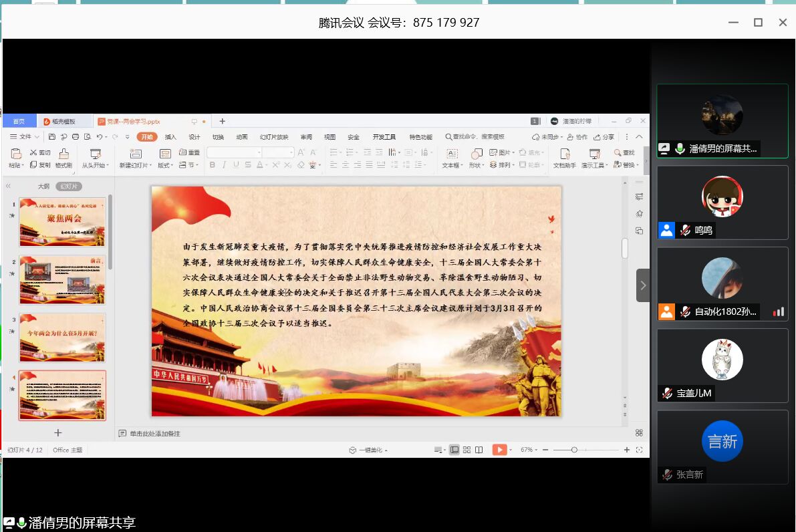796x532 pixels.
Task: Open the File (文件) dropdown menu
Action: pyautogui.click(x=25, y=137)
